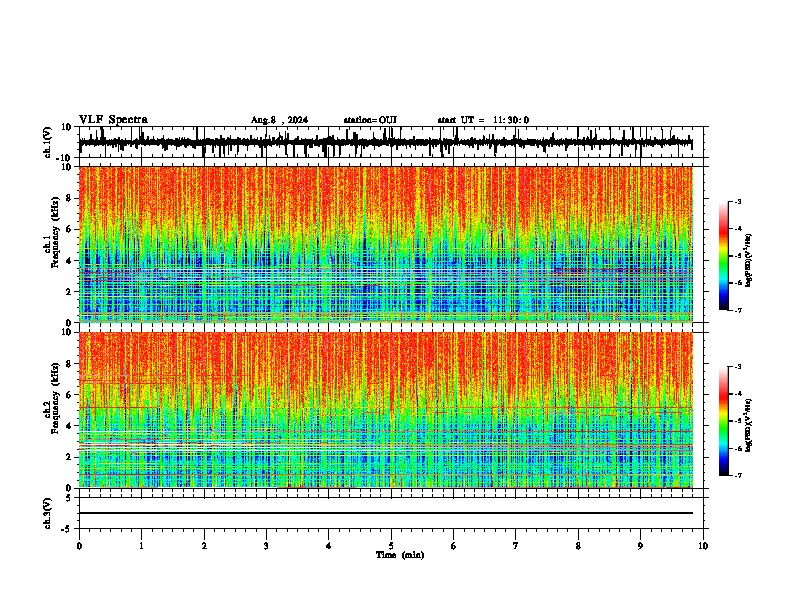This screenshot has width=792, height=612.
Task: Click the time axis tick label '10'
Action: click(703, 546)
